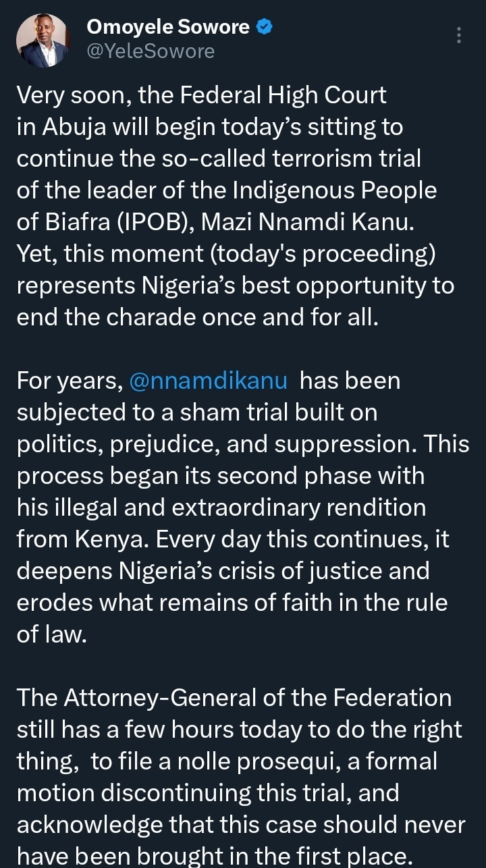Screen dimensions: 486x868
Task: Tap the two-word line "of law."
Action: pyautogui.click(x=52, y=634)
